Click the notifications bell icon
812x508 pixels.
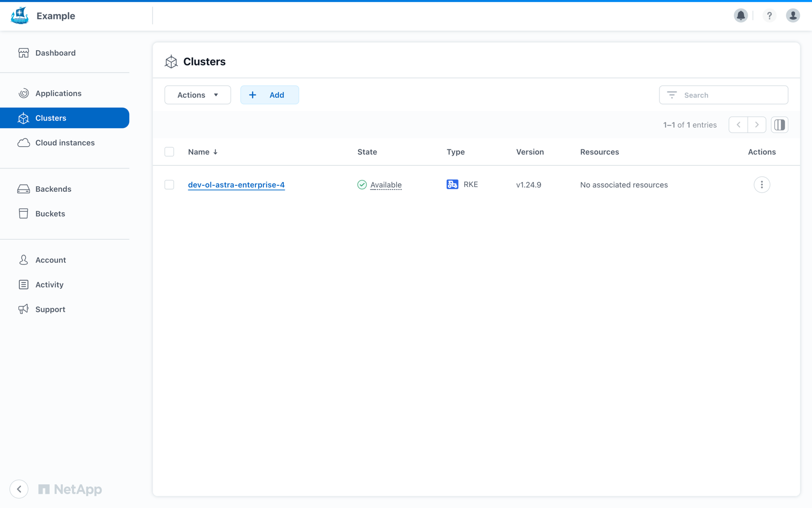[x=741, y=15]
